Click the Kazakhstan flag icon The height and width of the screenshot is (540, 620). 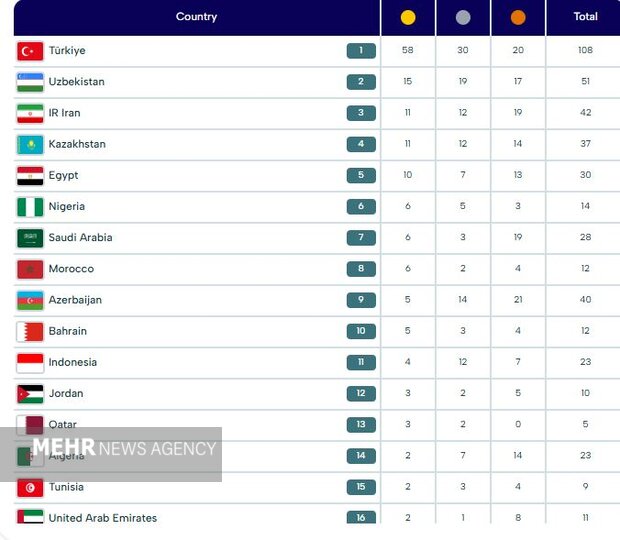click(30, 144)
